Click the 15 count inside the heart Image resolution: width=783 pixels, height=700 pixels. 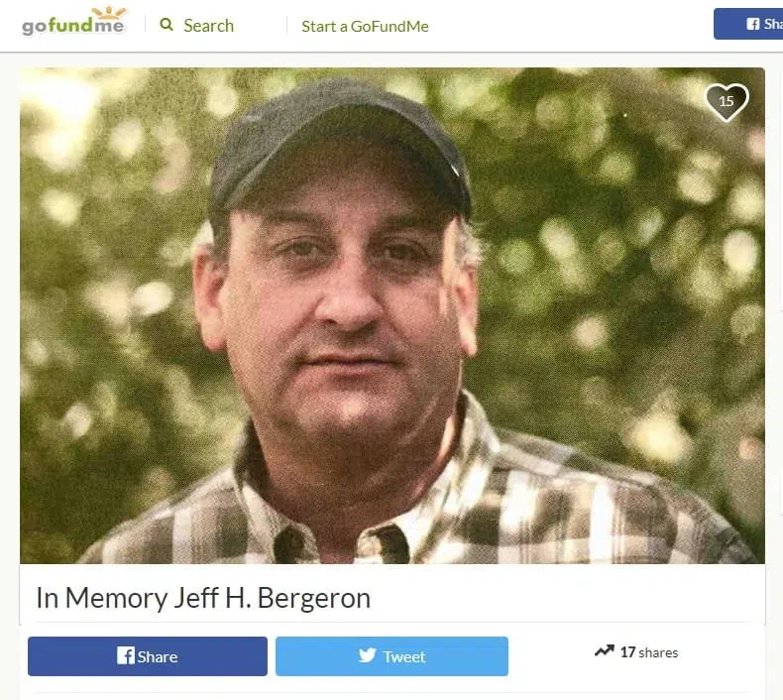(727, 101)
